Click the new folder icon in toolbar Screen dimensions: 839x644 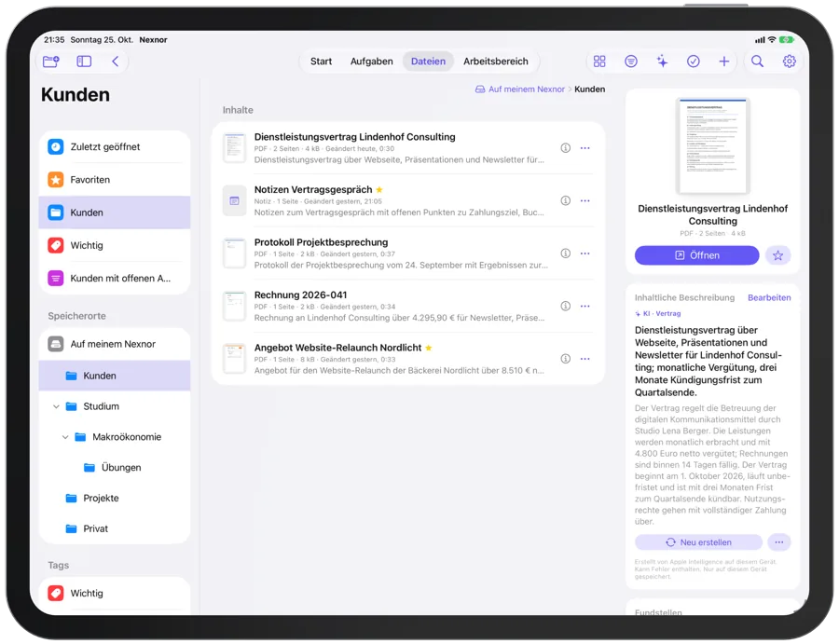pos(51,62)
